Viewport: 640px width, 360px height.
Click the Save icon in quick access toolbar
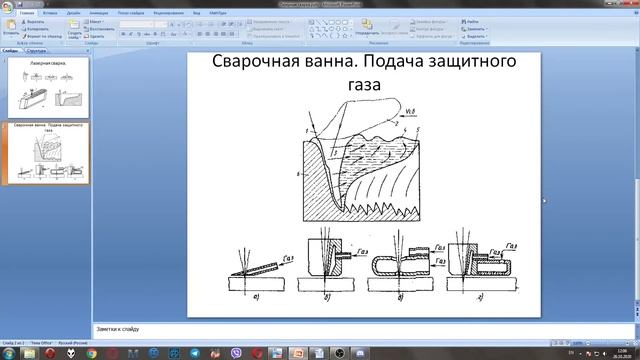coord(20,4)
